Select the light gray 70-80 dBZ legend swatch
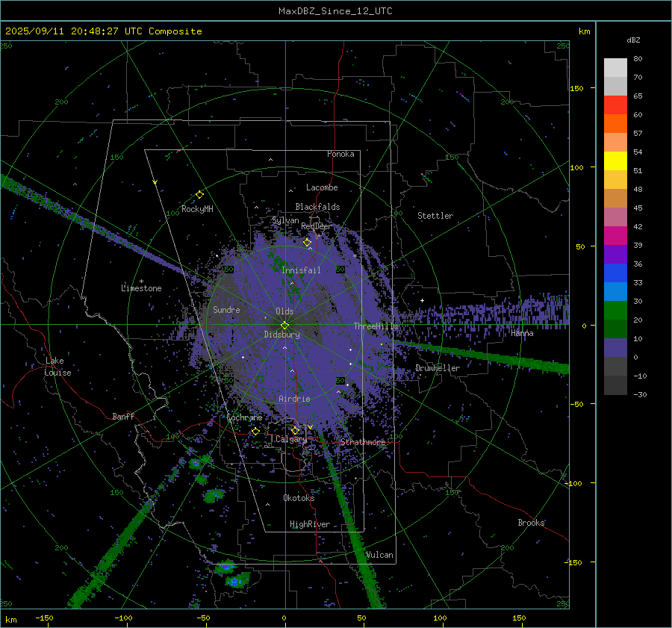 pyautogui.click(x=615, y=68)
